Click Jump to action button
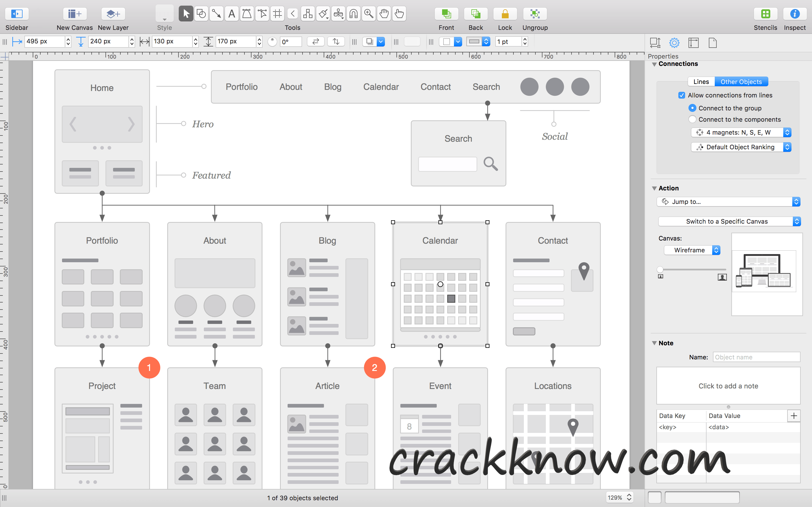The width and height of the screenshot is (812, 507). 727,201
